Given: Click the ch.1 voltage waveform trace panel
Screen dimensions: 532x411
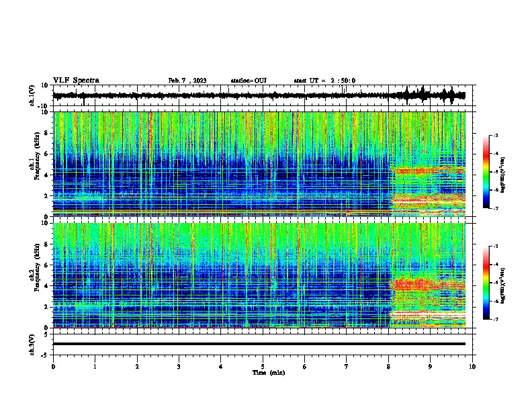Looking at the screenshot, I should (x=263, y=95).
